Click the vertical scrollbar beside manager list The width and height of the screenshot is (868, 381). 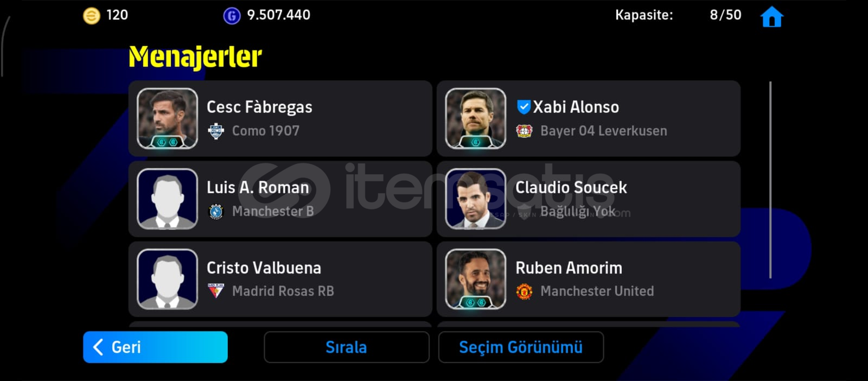click(x=770, y=180)
